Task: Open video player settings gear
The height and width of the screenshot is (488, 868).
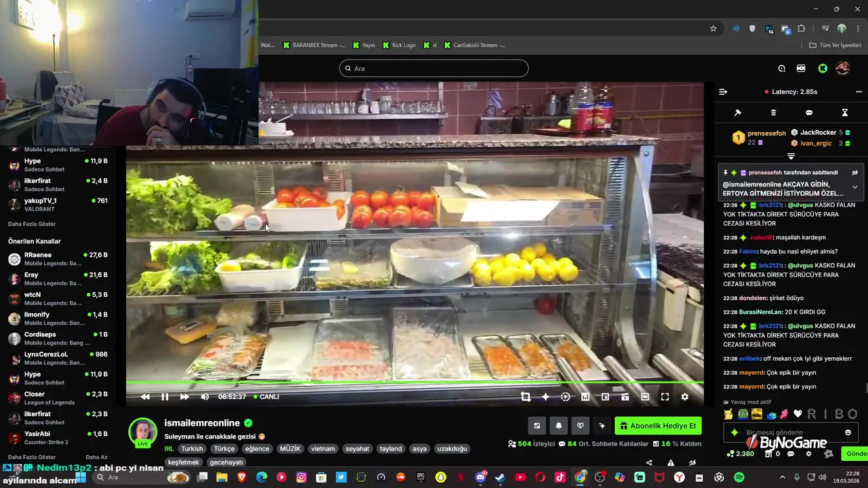Action: click(685, 396)
